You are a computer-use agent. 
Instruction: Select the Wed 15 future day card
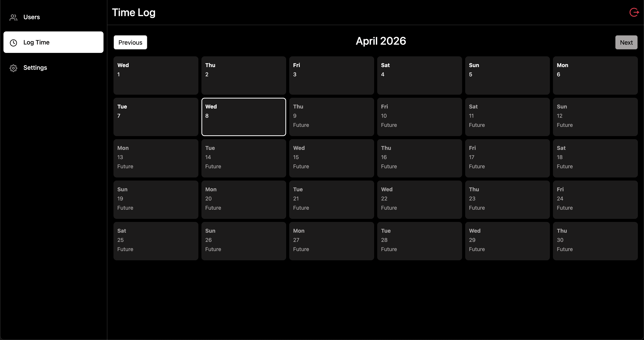point(332,158)
